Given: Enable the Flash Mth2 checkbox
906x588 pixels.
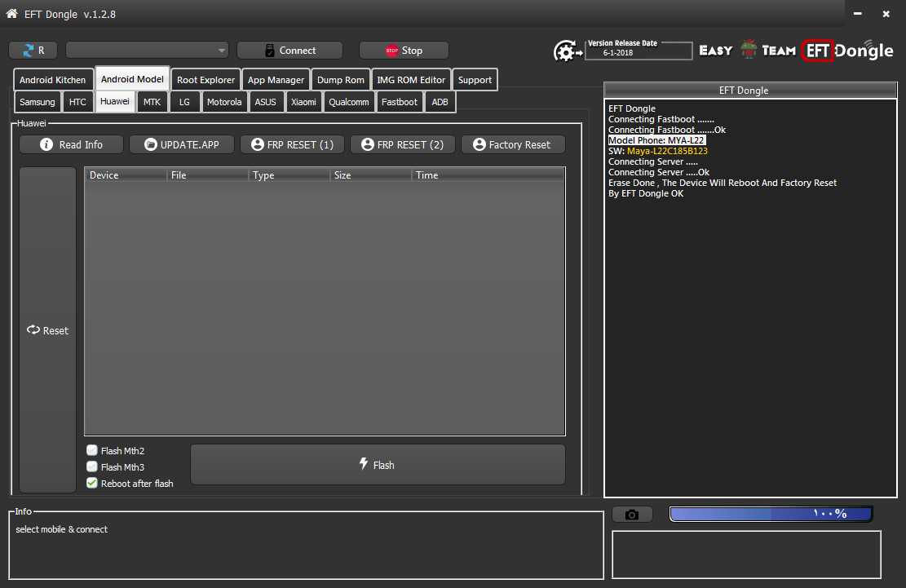Looking at the screenshot, I should point(92,450).
